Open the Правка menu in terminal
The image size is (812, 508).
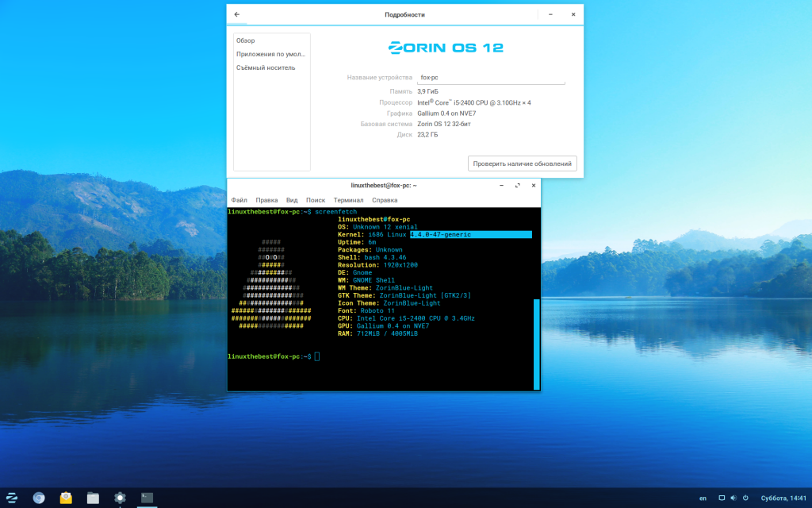pyautogui.click(x=266, y=200)
